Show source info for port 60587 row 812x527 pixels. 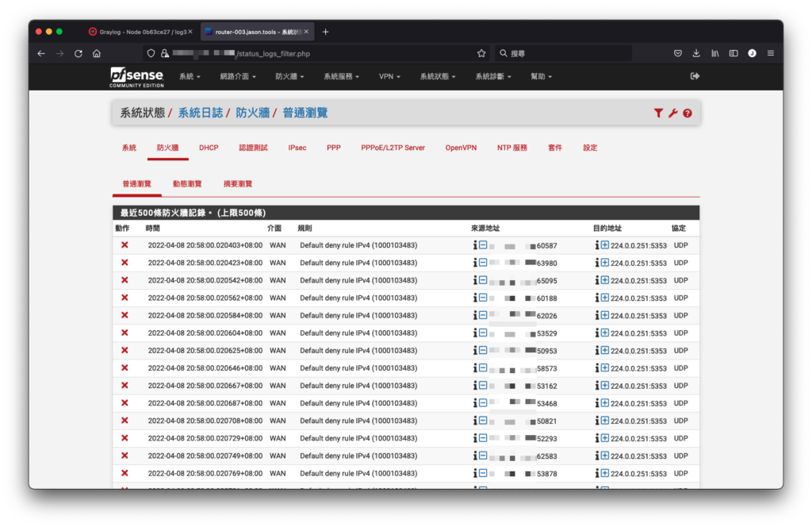click(475, 245)
